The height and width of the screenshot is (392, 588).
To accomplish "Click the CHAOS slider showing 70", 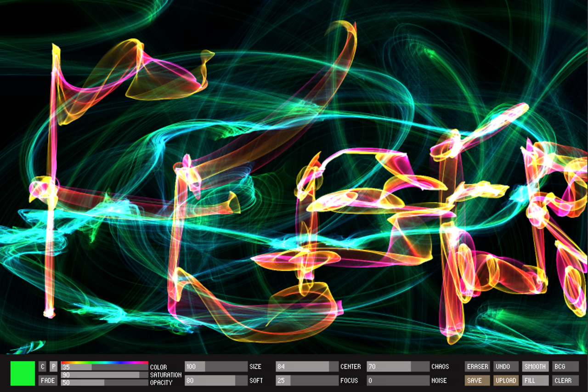I will (x=398, y=367).
